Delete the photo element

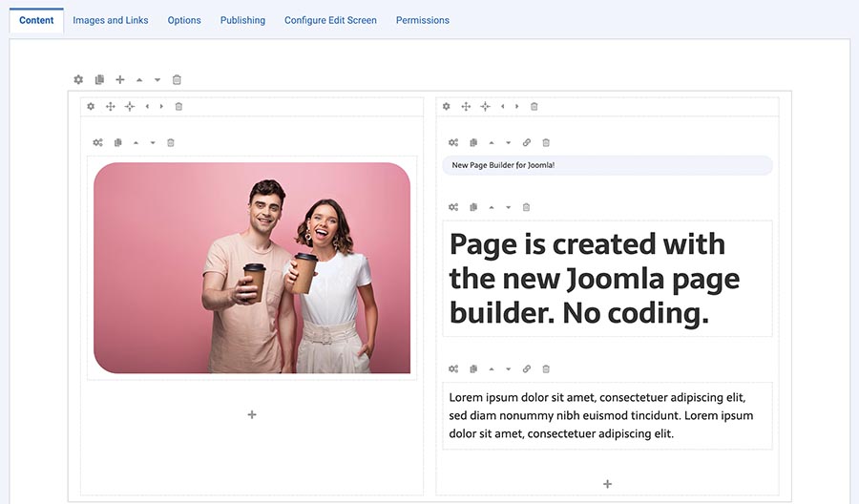(171, 142)
